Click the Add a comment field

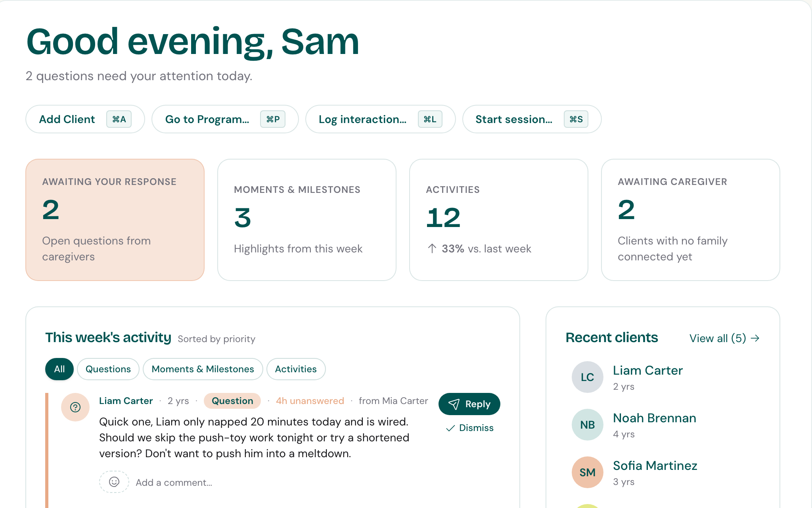pyautogui.click(x=174, y=483)
